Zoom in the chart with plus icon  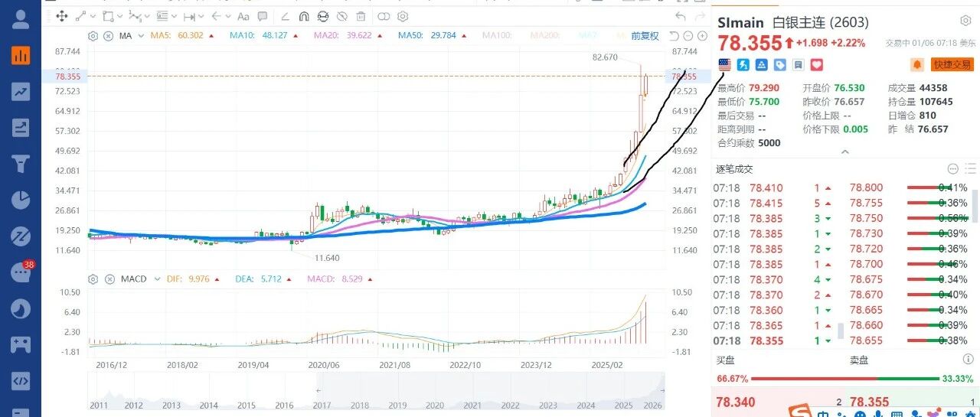[x=702, y=36]
